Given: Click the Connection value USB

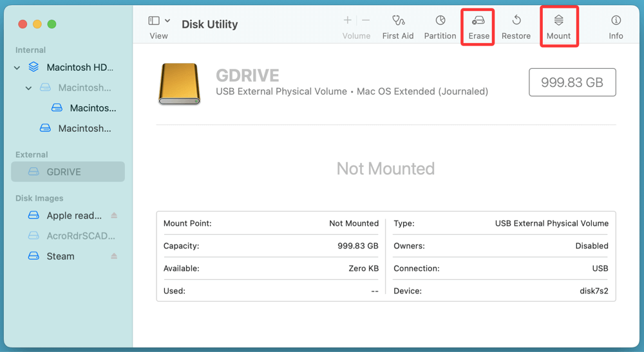Looking at the screenshot, I should [600, 268].
